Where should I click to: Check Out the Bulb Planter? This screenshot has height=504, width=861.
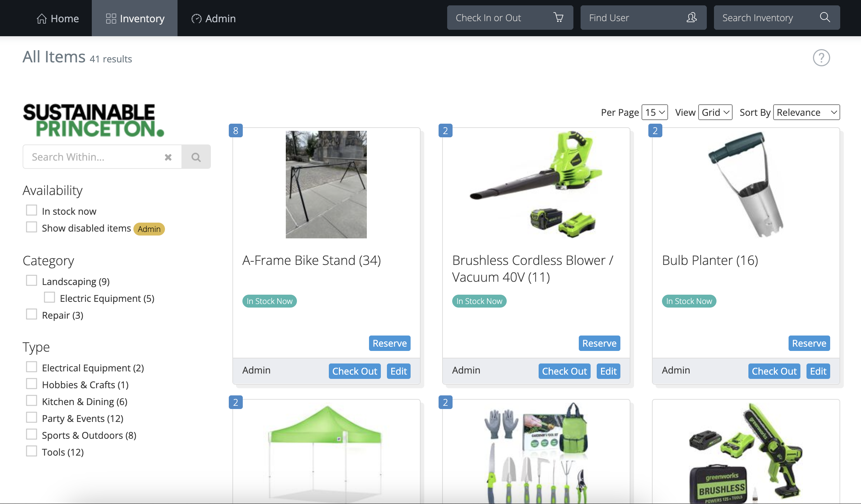coord(774,371)
